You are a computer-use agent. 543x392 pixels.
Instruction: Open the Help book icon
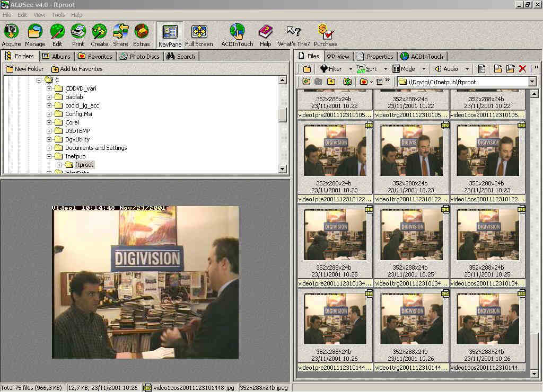(x=265, y=35)
